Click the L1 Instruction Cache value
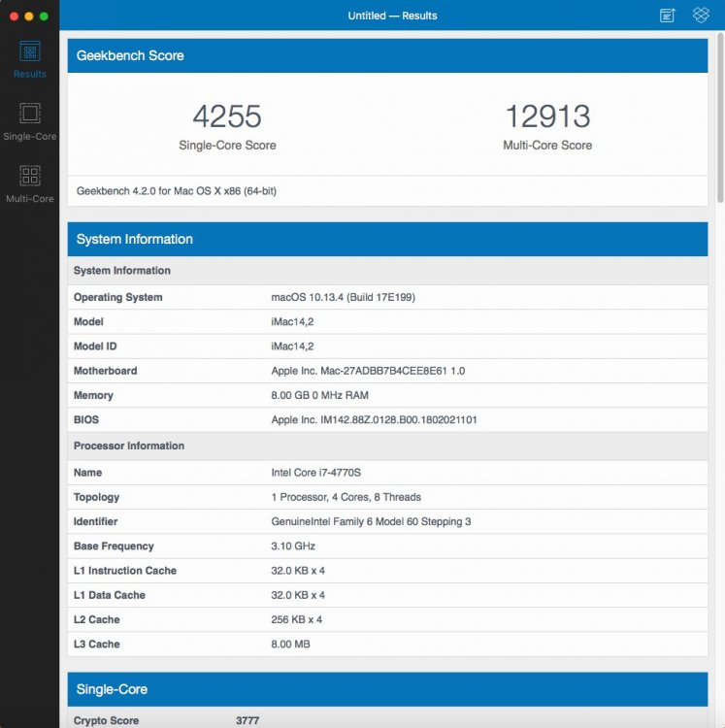725x728 pixels. (298, 571)
